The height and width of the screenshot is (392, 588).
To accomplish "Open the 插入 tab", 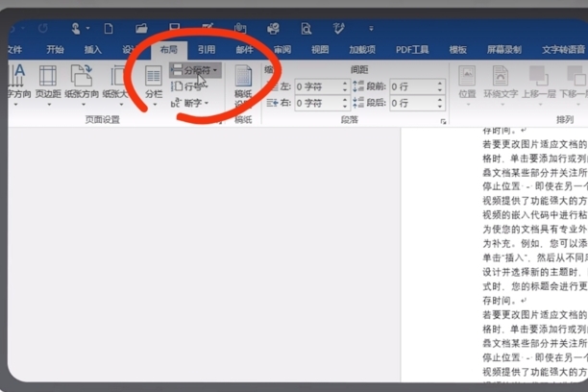I will (x=92, y=50).
